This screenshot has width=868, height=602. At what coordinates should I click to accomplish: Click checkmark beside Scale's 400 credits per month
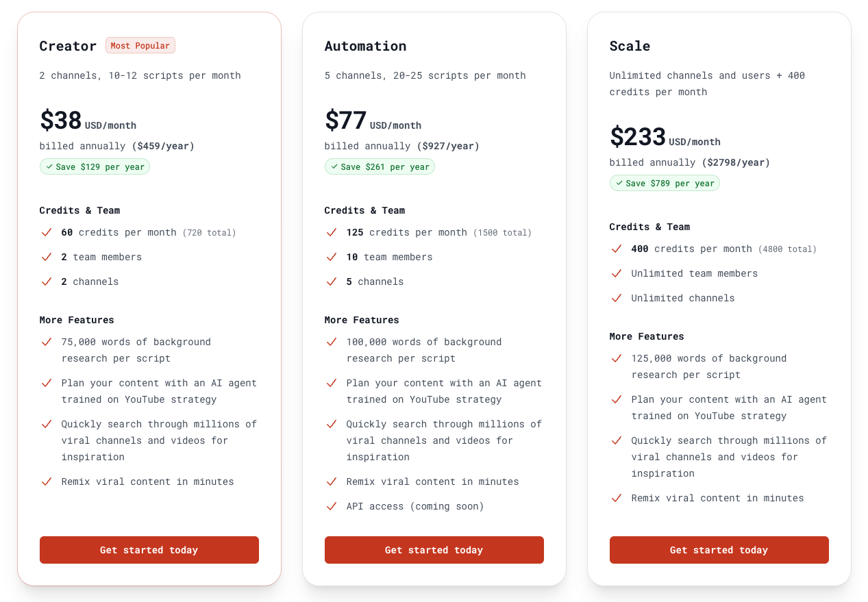[617, 249]
